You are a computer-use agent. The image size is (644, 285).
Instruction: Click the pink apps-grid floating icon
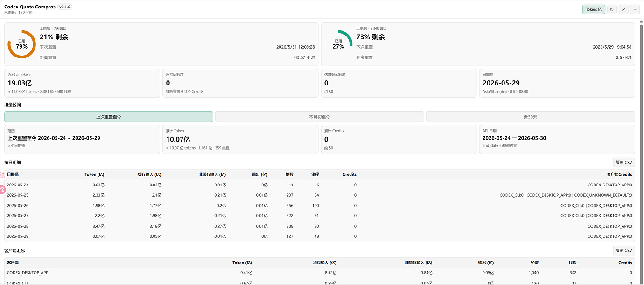point(2,175)
